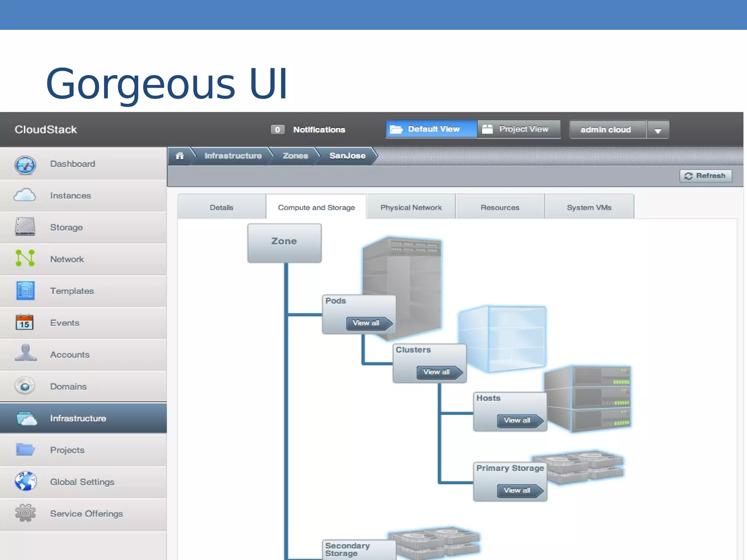This screenshot has width=747, height=560.
Task: Select the green Network icon
Action: click(x=25, y=258)
